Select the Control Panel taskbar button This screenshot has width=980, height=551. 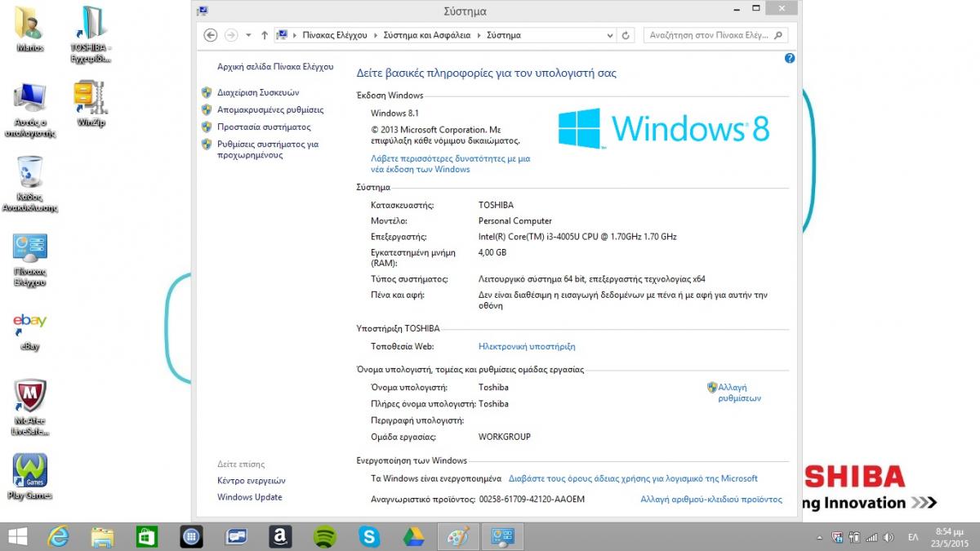coord(502,536)
